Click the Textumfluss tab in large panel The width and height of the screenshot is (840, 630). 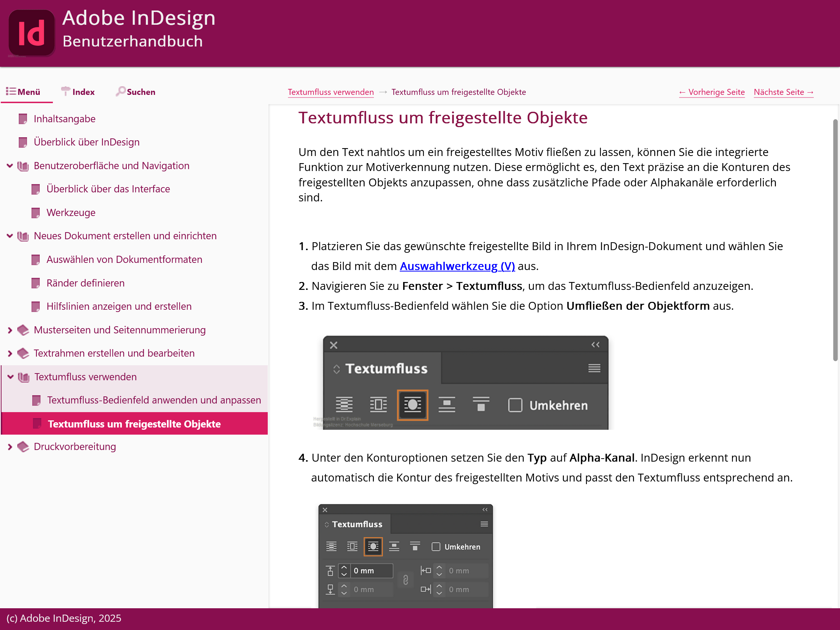(382, 368)
